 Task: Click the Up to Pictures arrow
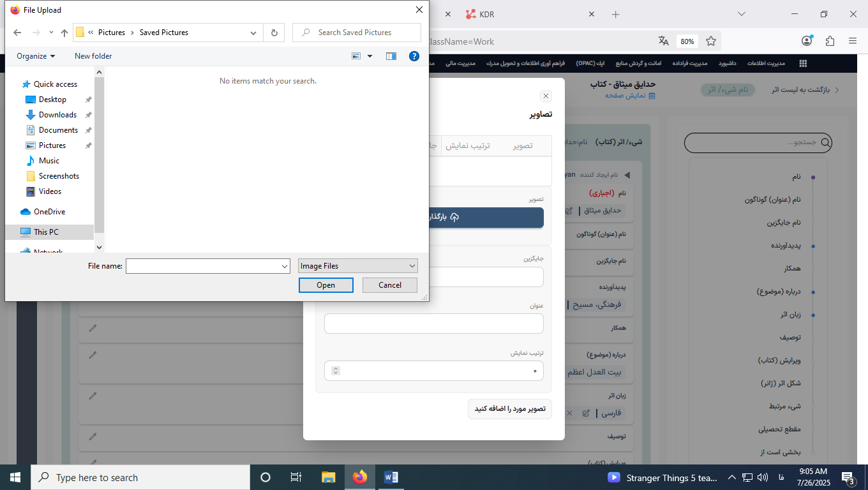(x=64, y=33)
